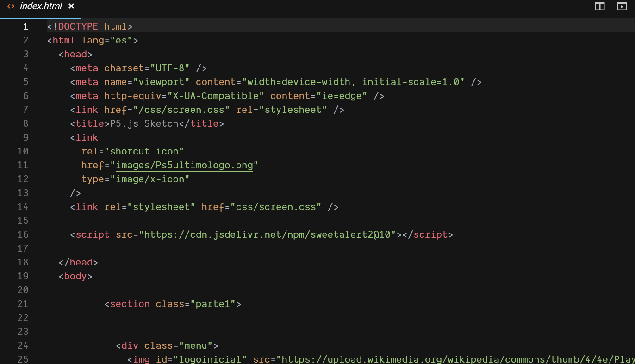Click the "parte1" class value
The width and height of the screenshot is (635, 364).
click(x=213, y=304)
